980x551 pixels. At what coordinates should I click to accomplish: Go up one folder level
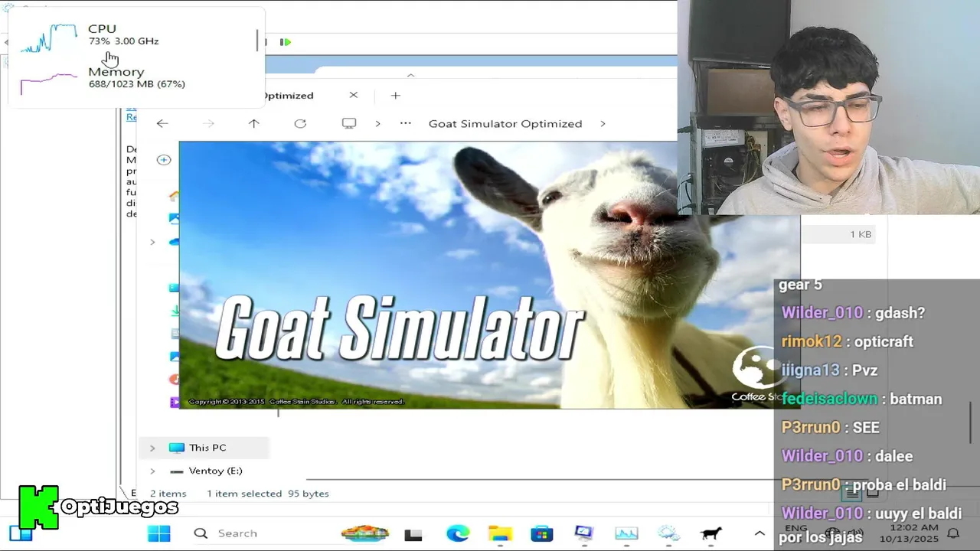pos(254,123)
